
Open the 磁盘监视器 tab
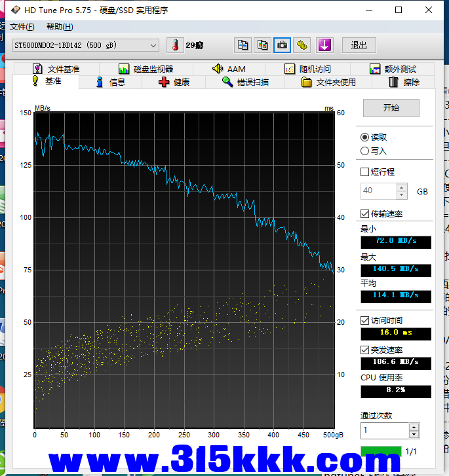pyautogui.click(x=146, y=69)
